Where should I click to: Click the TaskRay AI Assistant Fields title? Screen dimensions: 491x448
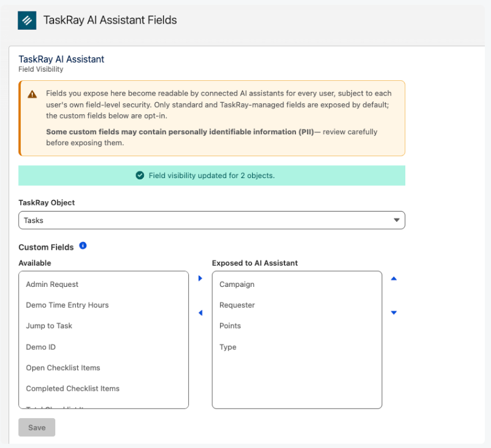coord(110,20)
